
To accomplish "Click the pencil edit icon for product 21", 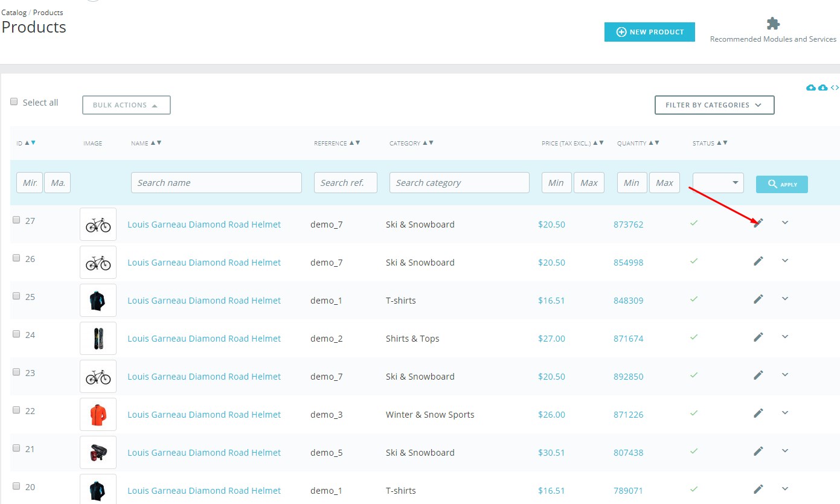I will [x=758, y=451].
